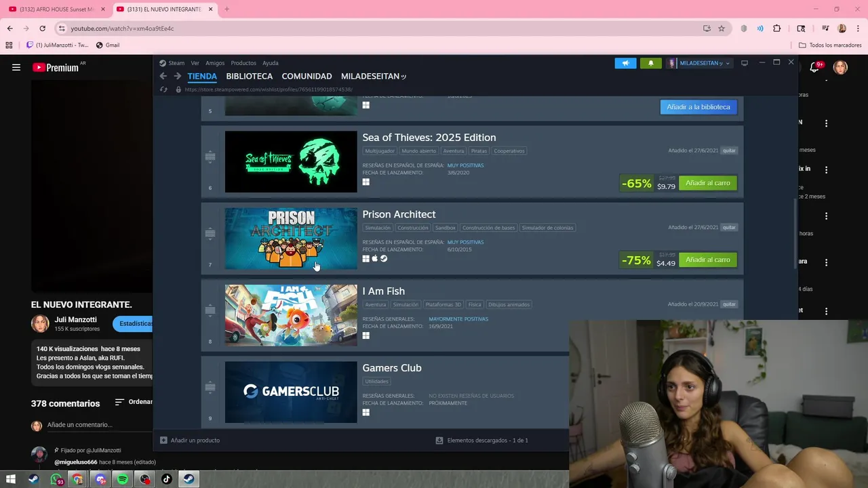
Task: Open Sea of Thieves game thumbnail
Action: tap(291, 161)
